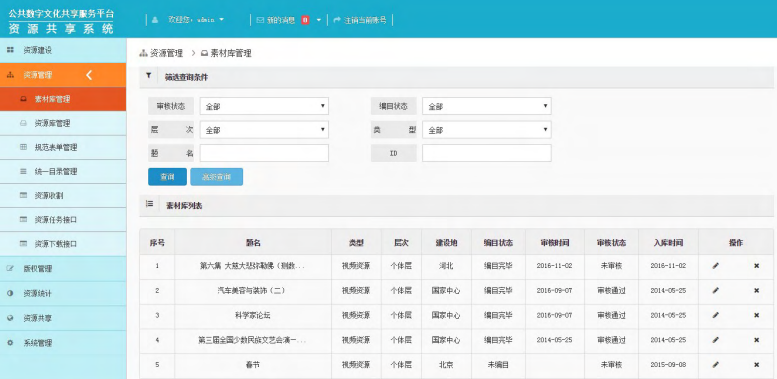Delete row 1 with the X icon

tap(756, 266)
